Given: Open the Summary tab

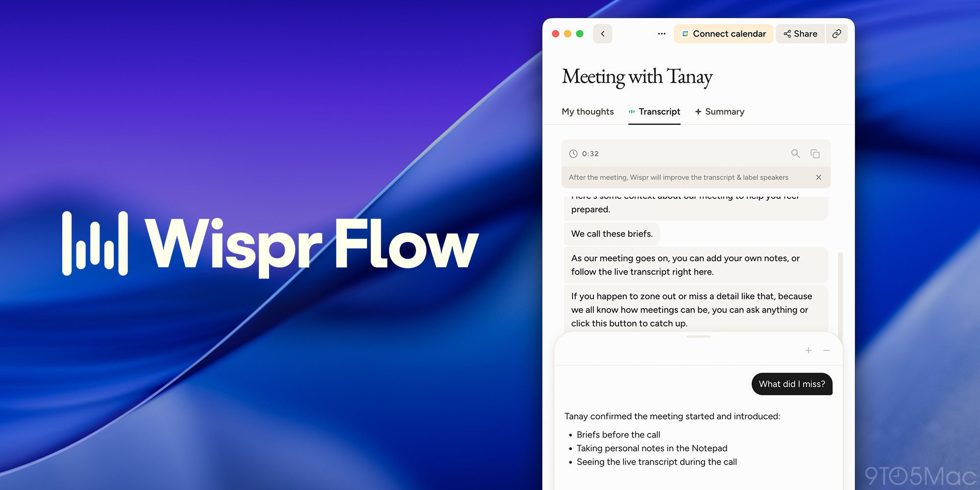Looking at the screenshot, I should point(720,112).
